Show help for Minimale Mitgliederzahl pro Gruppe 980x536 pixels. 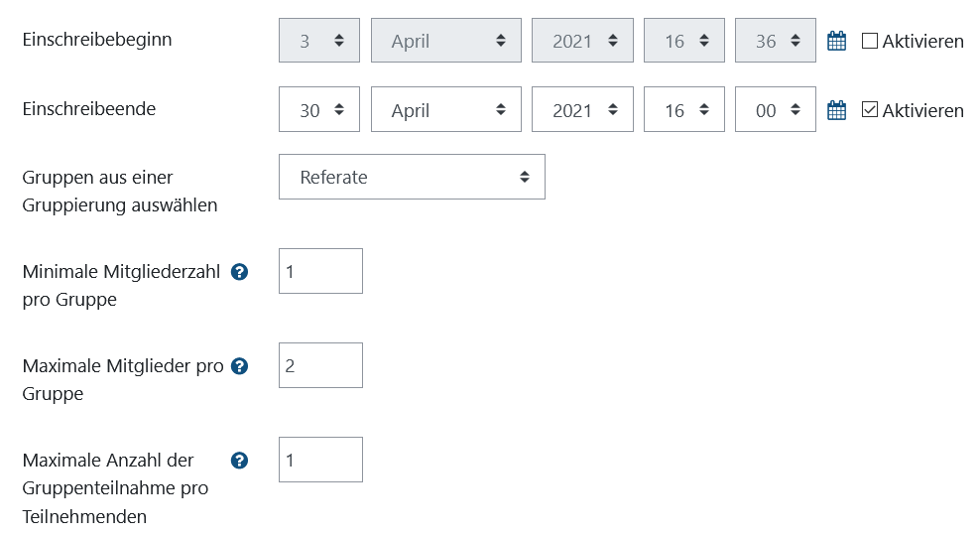click(x=239, y=272)
